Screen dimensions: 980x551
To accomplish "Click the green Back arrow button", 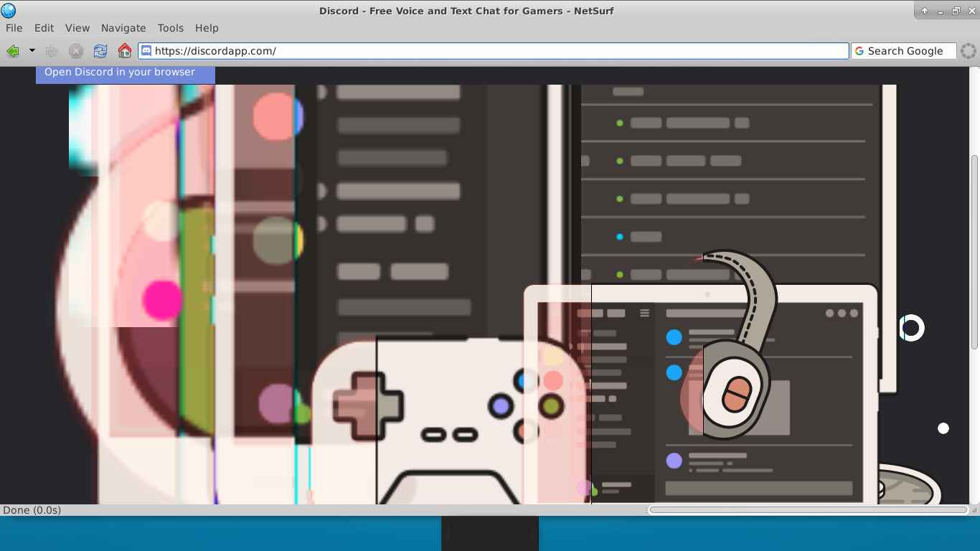I will point(12,51).
